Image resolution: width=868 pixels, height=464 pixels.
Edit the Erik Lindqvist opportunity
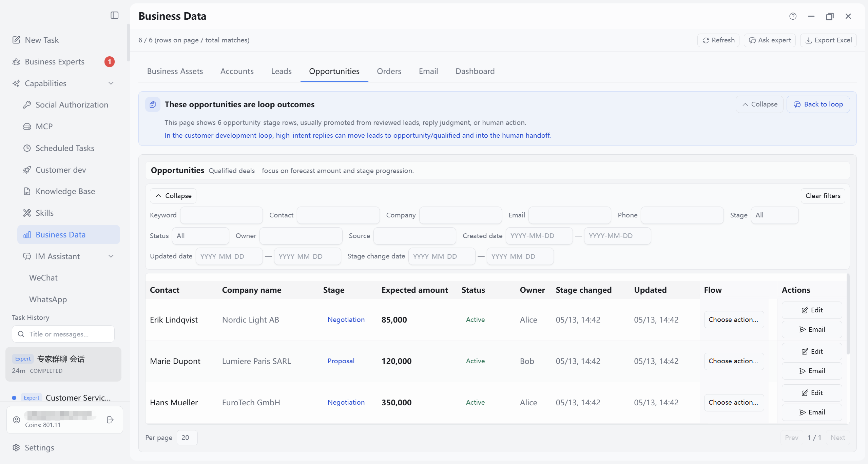[812, 310]
